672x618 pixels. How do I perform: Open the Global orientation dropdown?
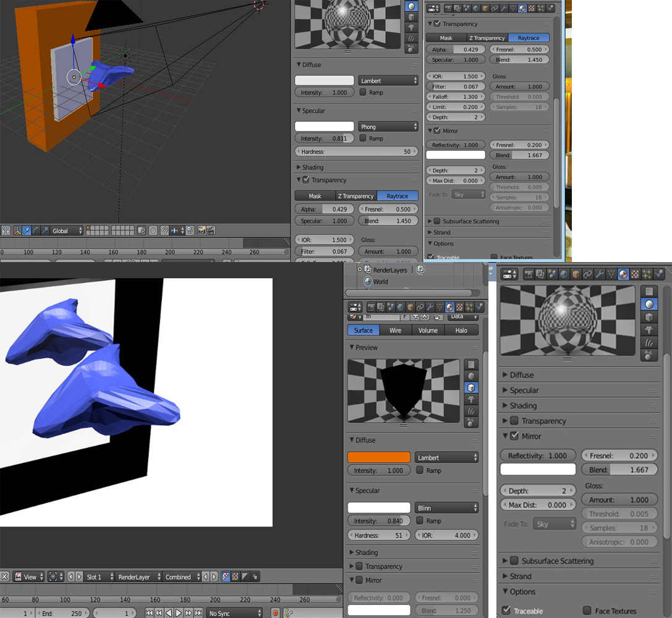click(67, 231)
